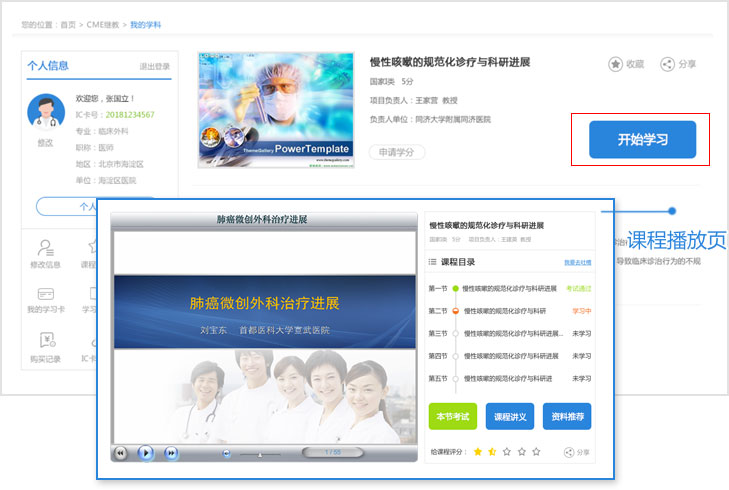Go to CME继教 in the breadcrumb
This screenshot has width=729, height=490.
point(103,25)
